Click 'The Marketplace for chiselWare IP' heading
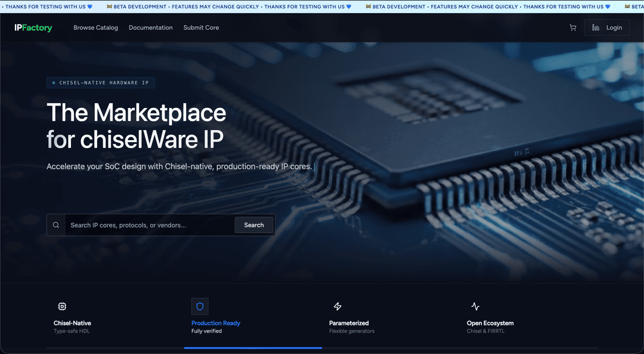The height and width of the screenshot is (354, 644). tap(137, 126)
